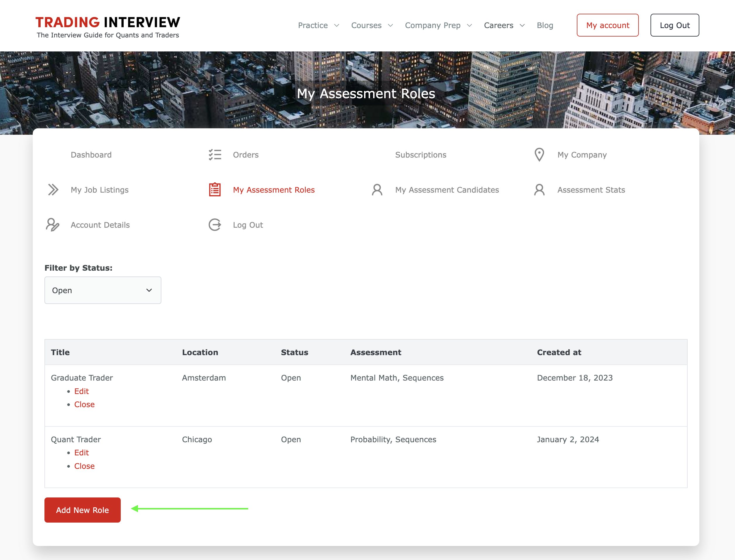This screenshot has height=560, width=735.
Task: Click the Orders checklist icon
Action: (x=215, y=155)
